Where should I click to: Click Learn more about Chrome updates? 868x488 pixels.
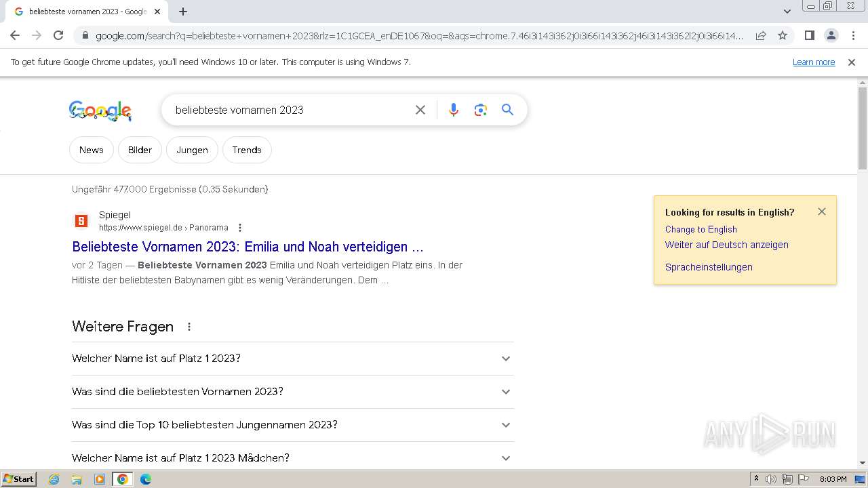tap(814, 62)
